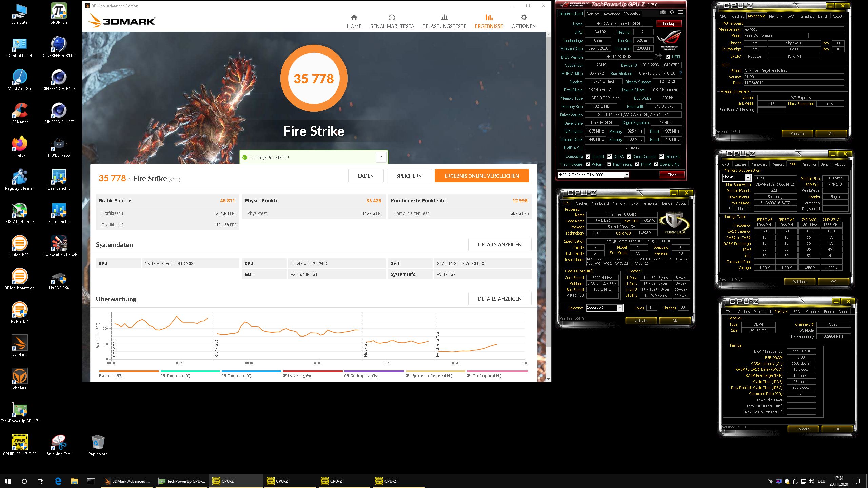Viewport: 868px width, 488px height.
Task: Open Bench tab in the CPU-Z Memory window
Action: point(829,312)
